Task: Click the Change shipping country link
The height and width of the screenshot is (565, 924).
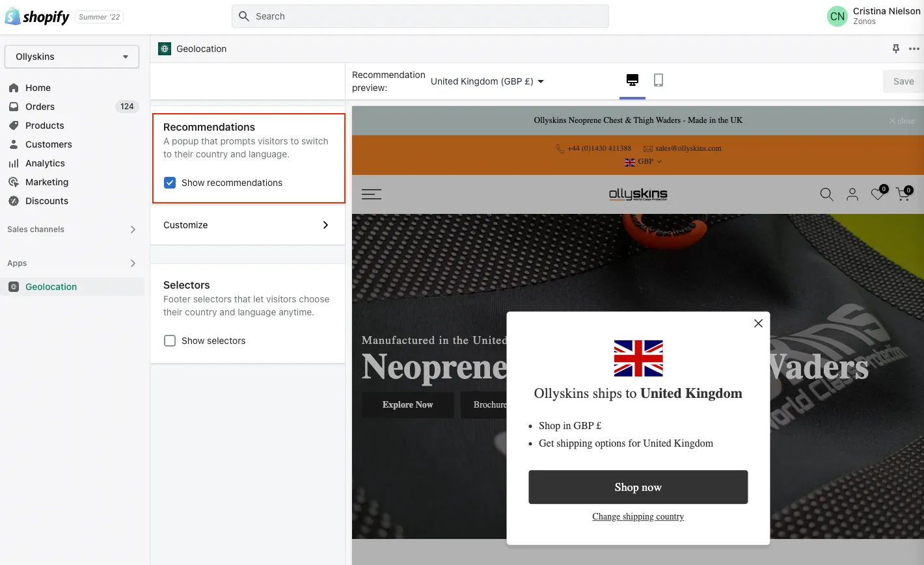Action: tap(638, 516)
